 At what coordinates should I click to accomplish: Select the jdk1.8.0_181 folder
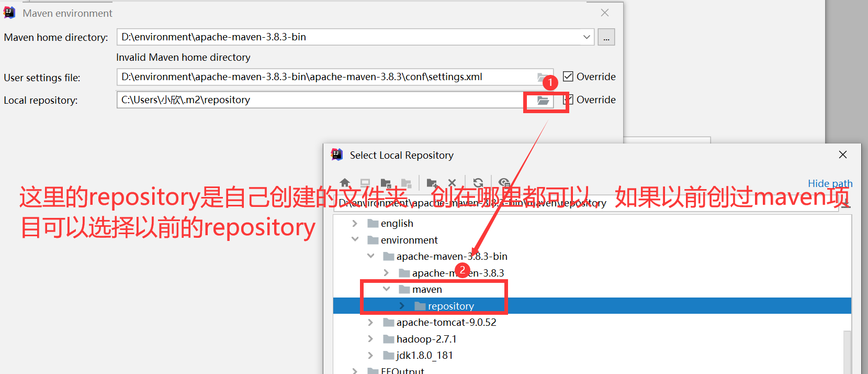point(592,356)
